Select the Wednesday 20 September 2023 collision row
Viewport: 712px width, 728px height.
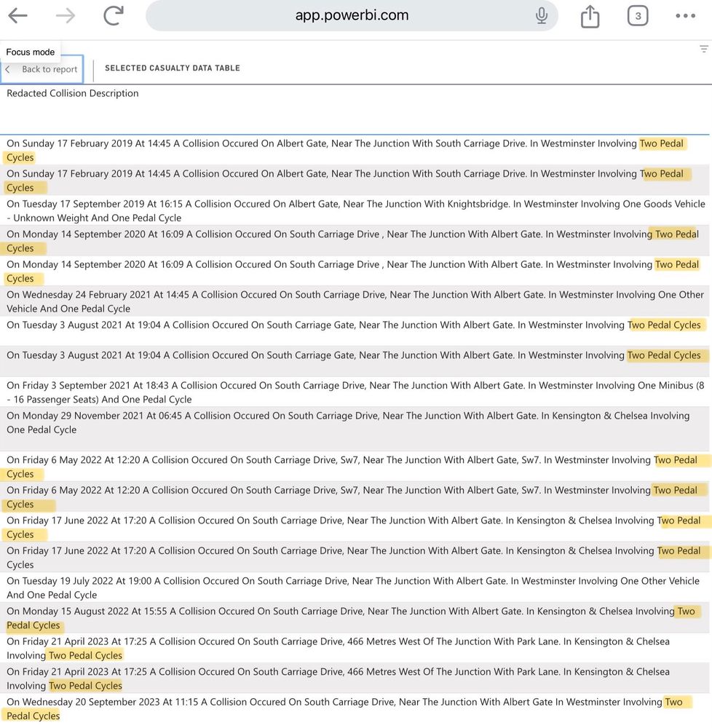point(355,708)
